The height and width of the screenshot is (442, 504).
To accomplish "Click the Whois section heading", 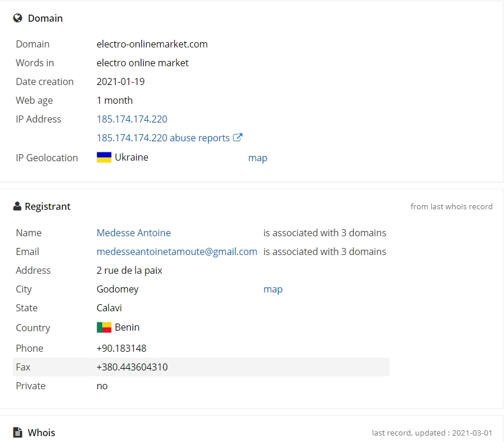I will (x=42, y=433).
